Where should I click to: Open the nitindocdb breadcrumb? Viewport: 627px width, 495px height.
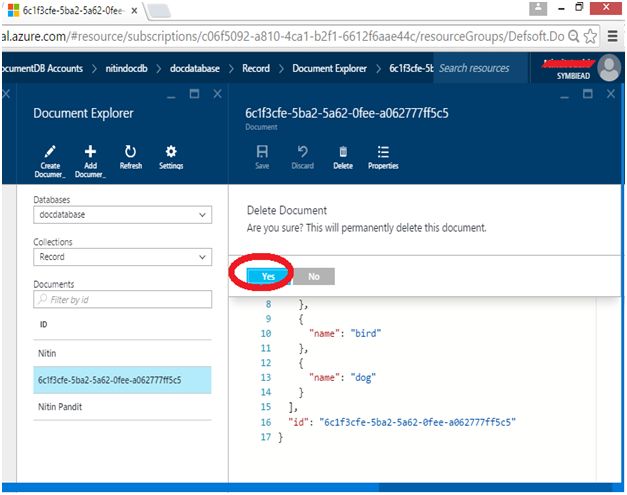coord(126,68)
